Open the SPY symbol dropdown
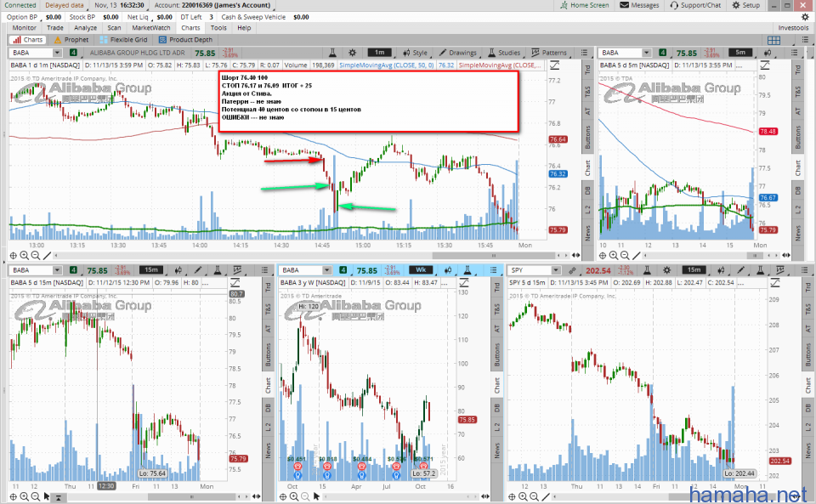816x504 pixels. point(556,270)
